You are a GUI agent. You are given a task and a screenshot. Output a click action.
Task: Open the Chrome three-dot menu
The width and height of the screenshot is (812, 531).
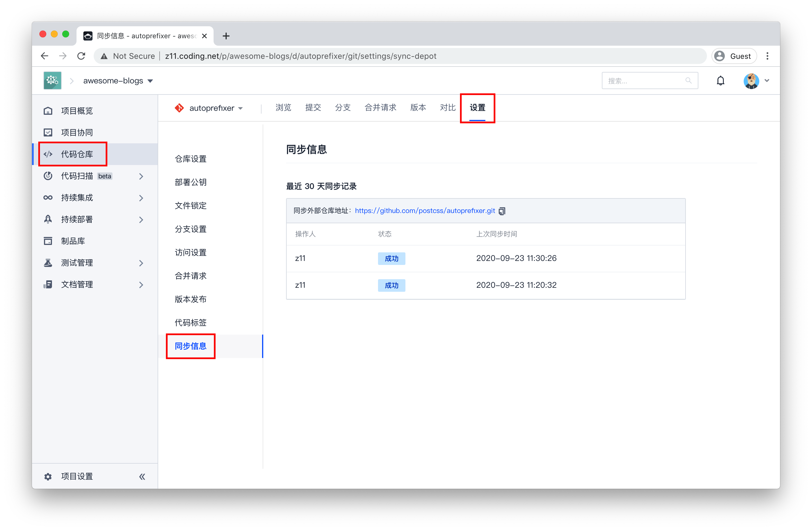point(767,56)
